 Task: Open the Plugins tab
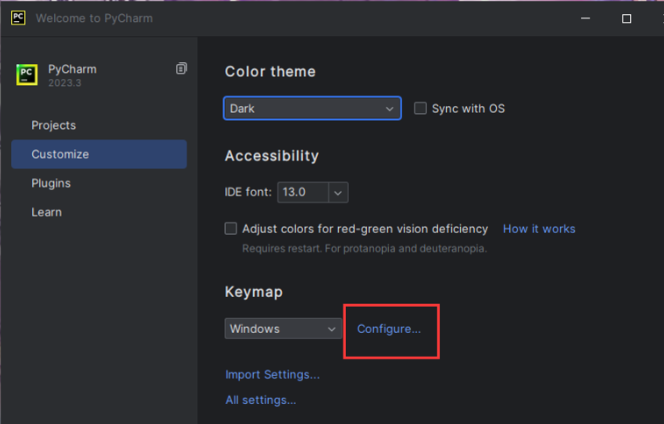pos(51,183)
